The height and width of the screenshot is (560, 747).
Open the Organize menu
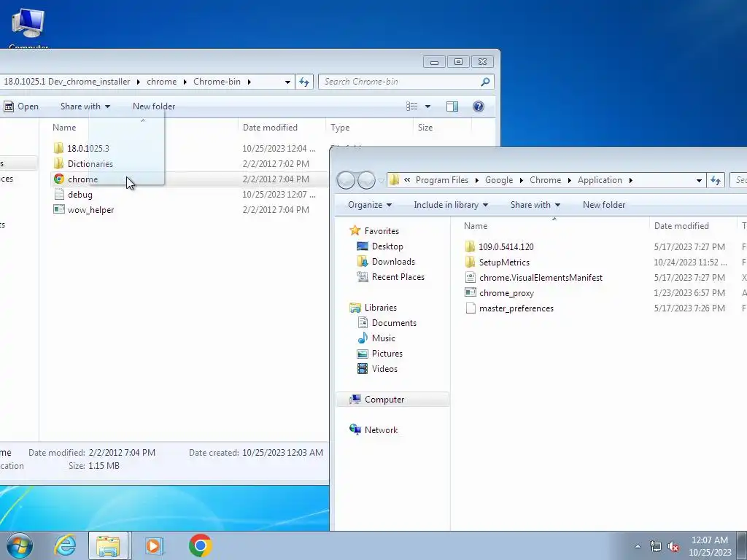click(x=370, y=205)
